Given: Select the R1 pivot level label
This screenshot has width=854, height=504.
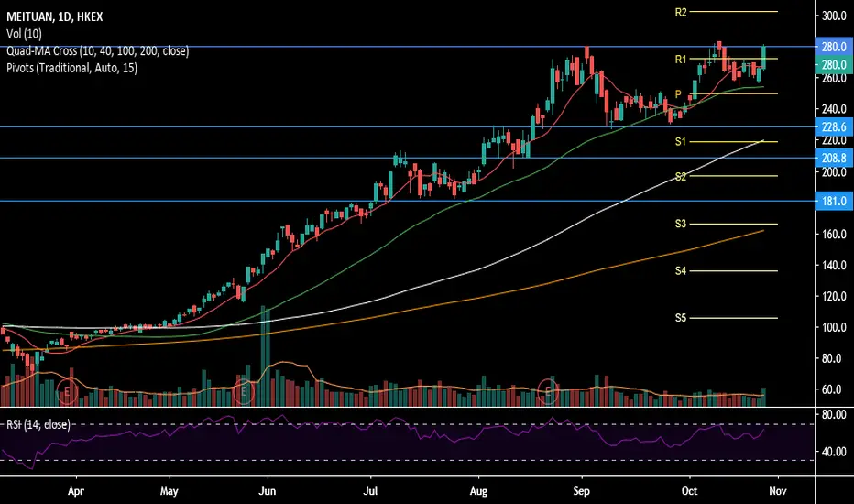Looking at the screenshot, I should click(681, 59).
